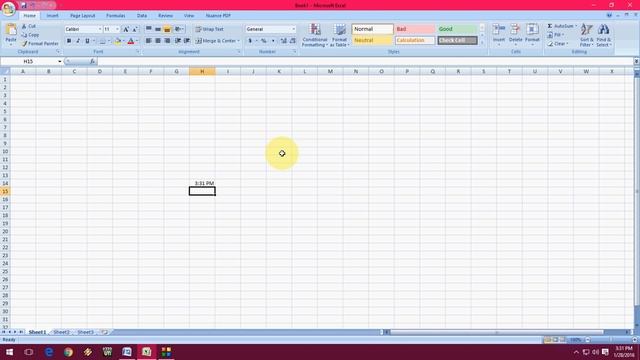Switch to the View tab
This screenshot has width=640, height=360.
[189, 16]
